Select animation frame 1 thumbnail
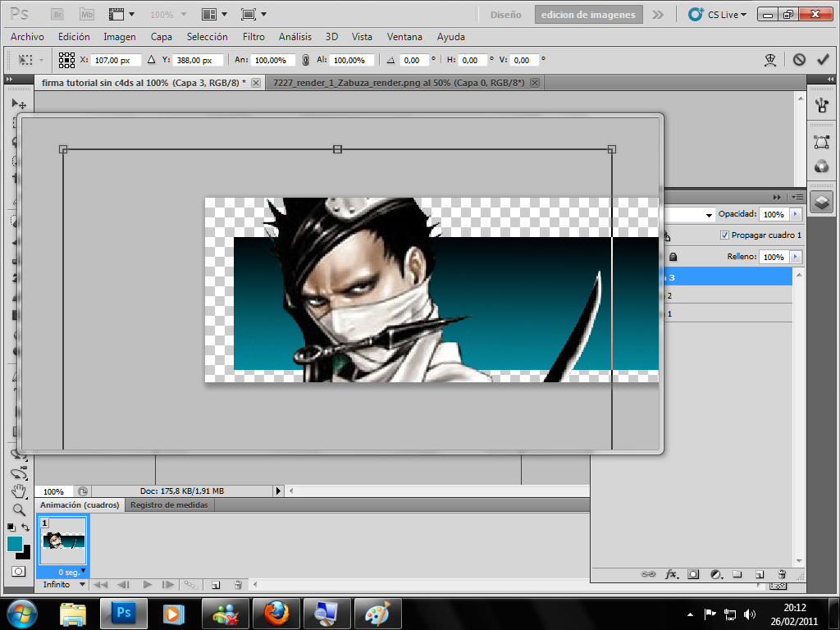Viewport: 840px width, 630px height. 63,541
